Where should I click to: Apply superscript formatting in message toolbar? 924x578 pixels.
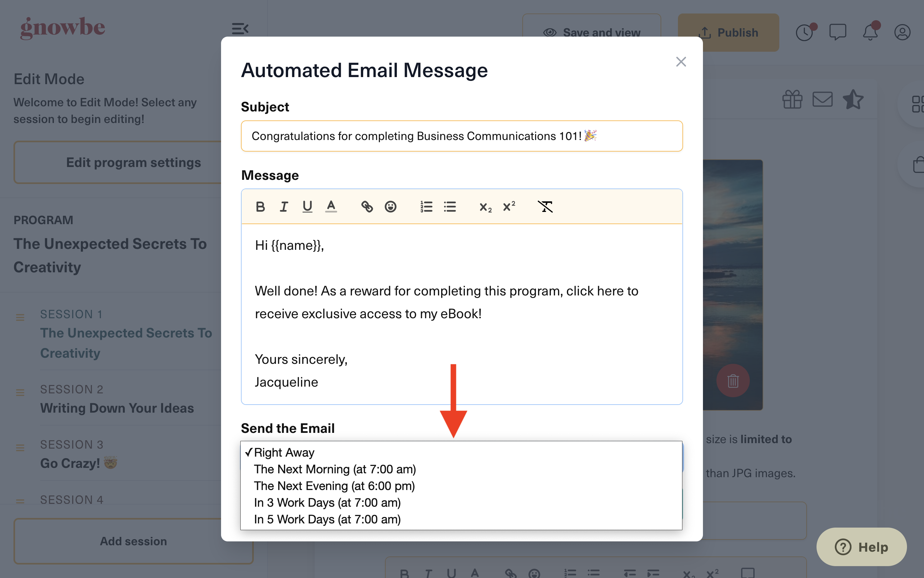coord(509,207)
